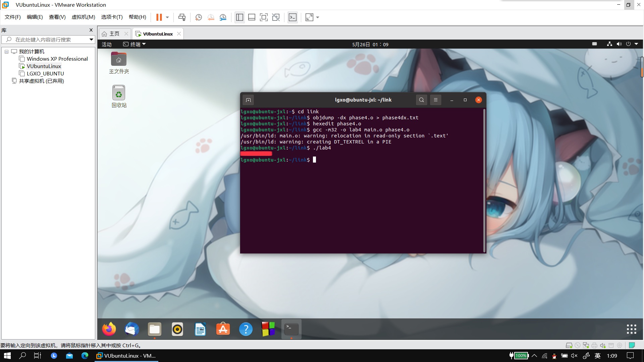Image resolution: width=644 pixels, height=362 pixels.
Task: Click the VMware hard disk status icon
Action: click(x=569, y=345)
